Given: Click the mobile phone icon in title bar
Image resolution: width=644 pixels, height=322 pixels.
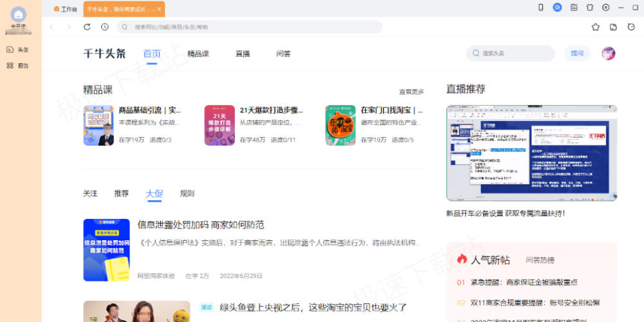Looking at the screenshot, I should click(540, 7).
